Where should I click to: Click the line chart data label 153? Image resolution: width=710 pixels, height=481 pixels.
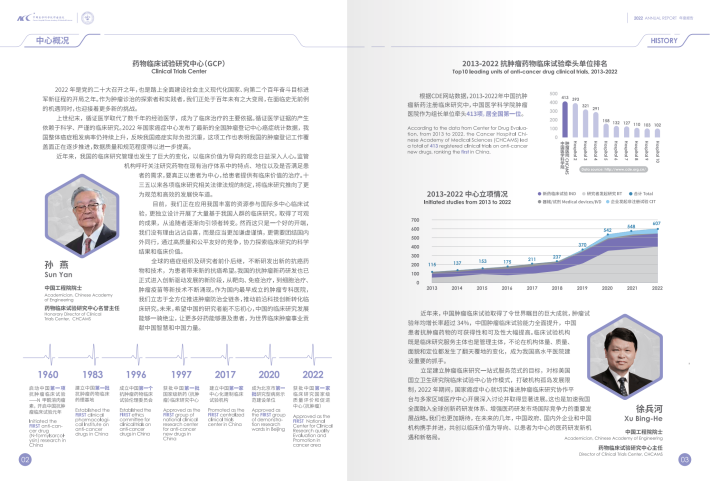pos(483,261)
